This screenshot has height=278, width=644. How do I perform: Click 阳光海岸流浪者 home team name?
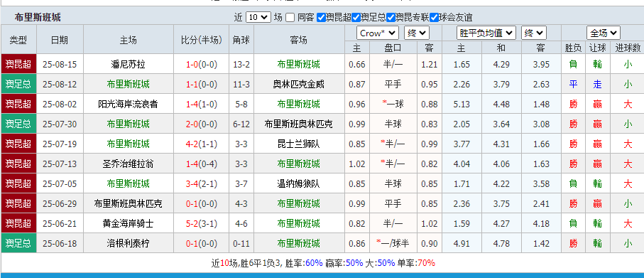click(128, 105)
